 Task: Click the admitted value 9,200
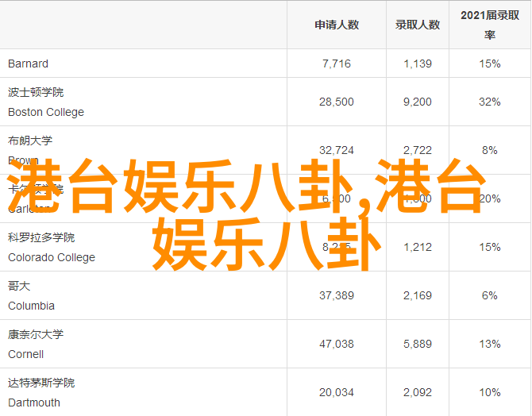(x=418, y=102)
